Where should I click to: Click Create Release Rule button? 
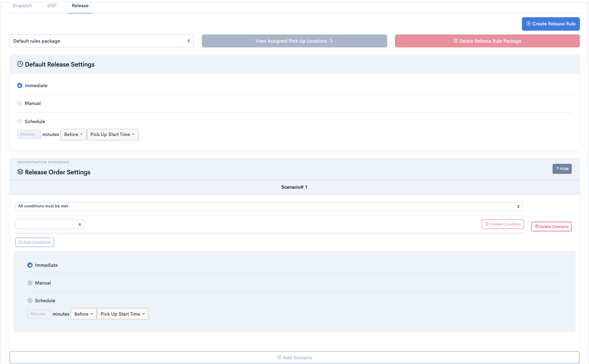click(551, 24)
